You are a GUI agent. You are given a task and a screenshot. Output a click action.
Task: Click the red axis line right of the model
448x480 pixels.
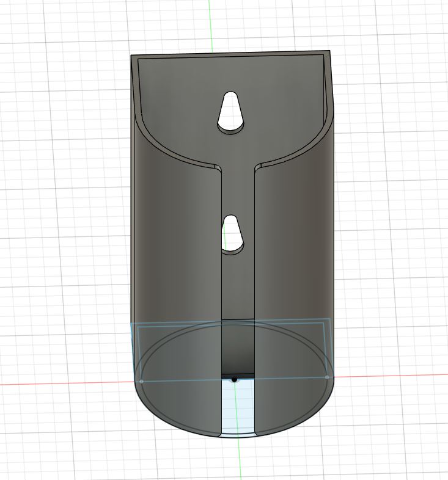(391, 376)
